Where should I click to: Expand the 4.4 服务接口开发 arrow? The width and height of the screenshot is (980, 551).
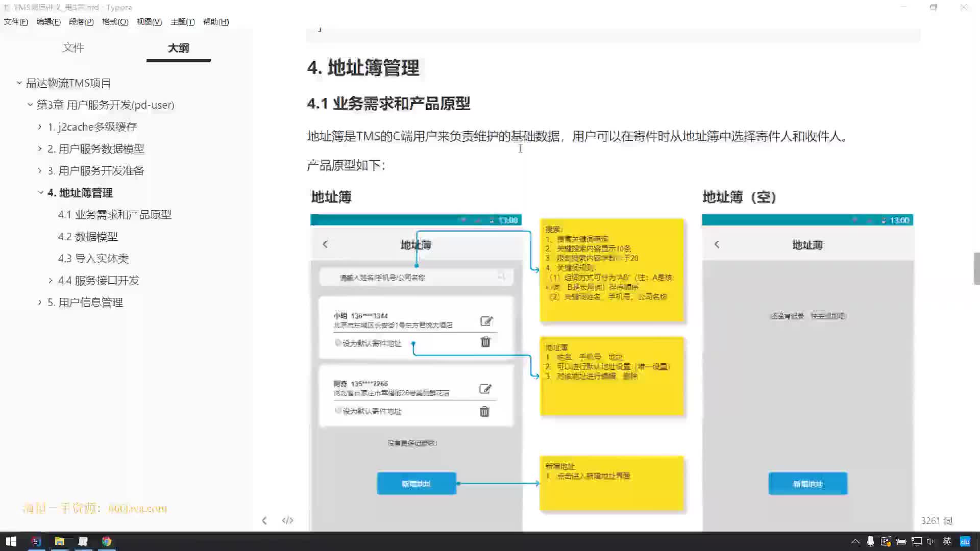(x=50, y=280)
